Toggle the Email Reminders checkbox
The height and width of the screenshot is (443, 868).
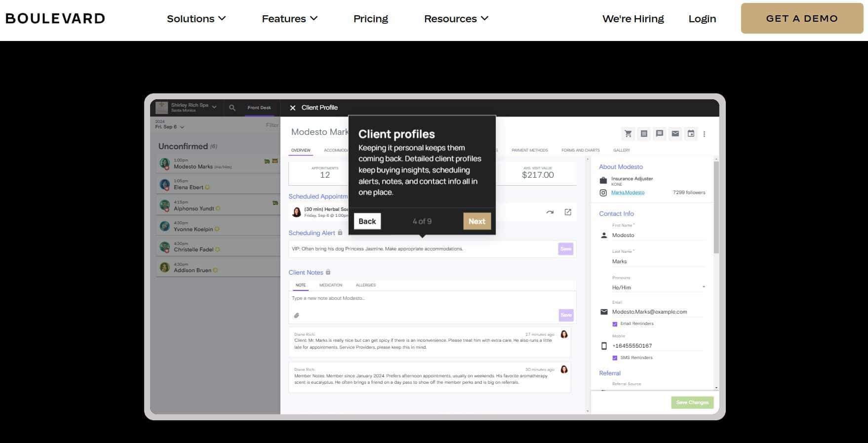click(x=615, y=324)
